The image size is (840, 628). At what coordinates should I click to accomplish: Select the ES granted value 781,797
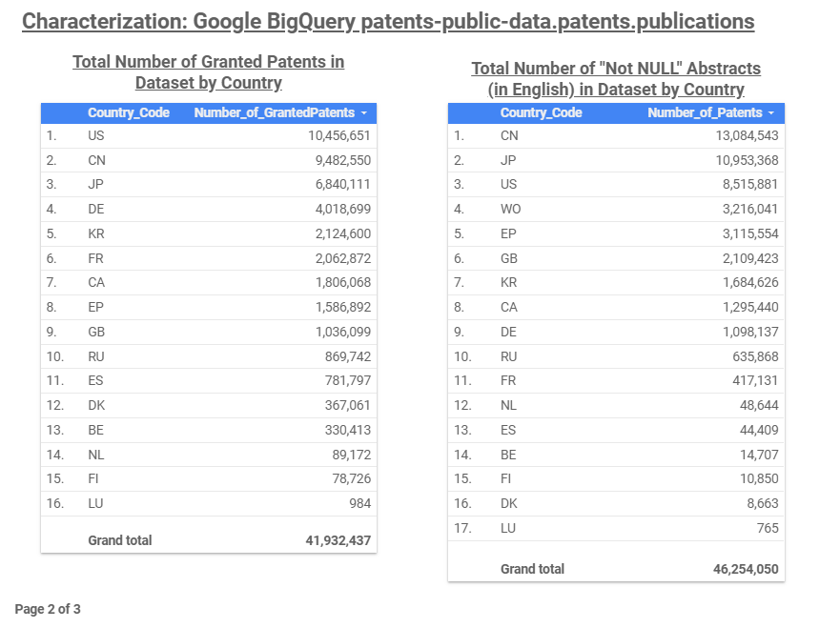[x=348, y=380]
